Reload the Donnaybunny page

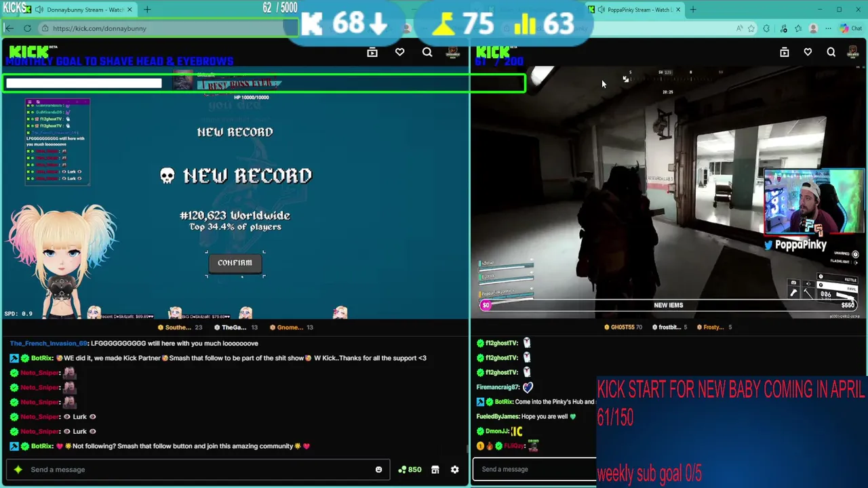(27, 28)
